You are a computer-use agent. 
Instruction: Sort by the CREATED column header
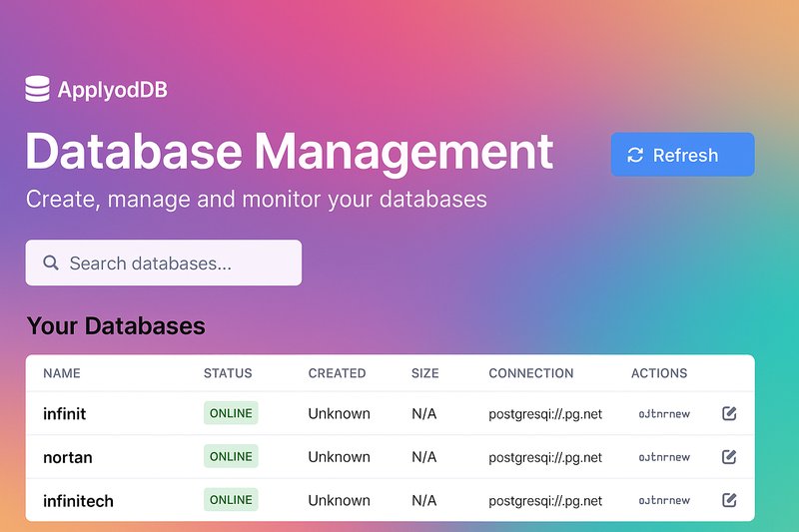click(337, 373)
